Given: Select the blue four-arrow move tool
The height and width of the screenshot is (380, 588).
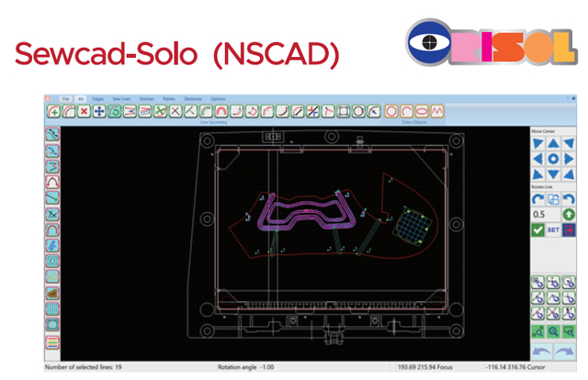Looking at the screenshot, I should tap(99, 111).
